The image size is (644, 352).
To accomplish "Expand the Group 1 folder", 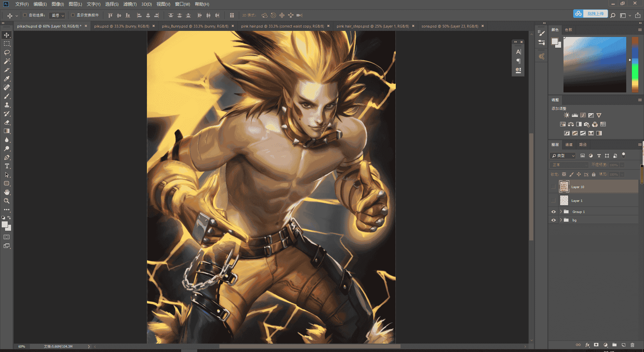I will [x=561, y=212].
